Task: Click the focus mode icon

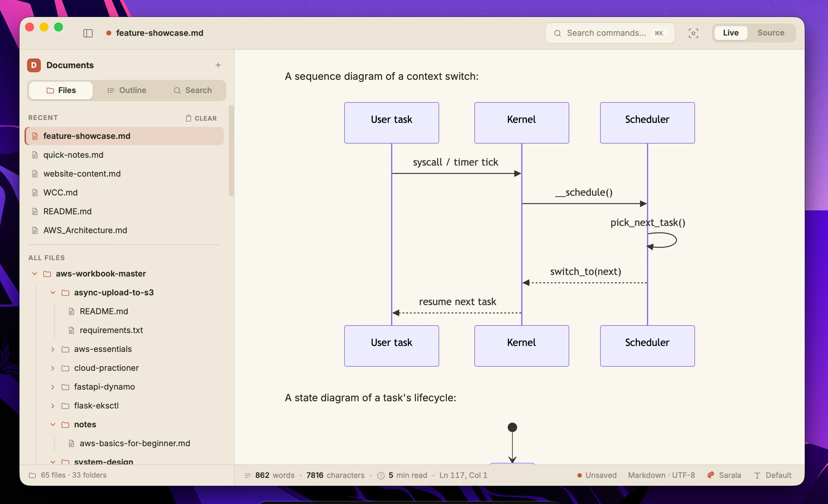Action: tap(693, 33)
